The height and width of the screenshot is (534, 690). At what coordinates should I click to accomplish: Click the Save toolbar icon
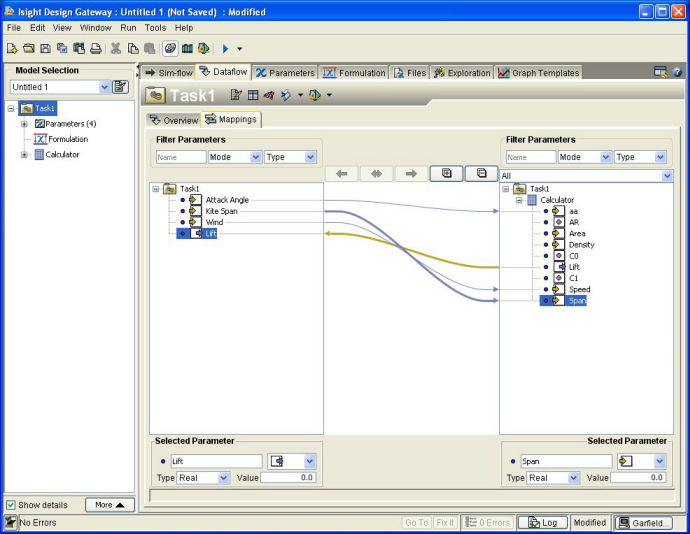click(x=45, y=48)
